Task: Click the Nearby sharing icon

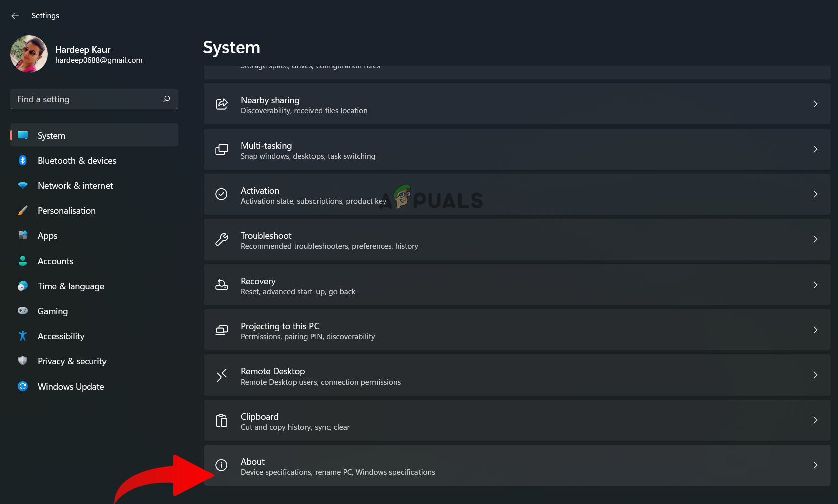Action: pyautogui.click(x=222, y=104)
